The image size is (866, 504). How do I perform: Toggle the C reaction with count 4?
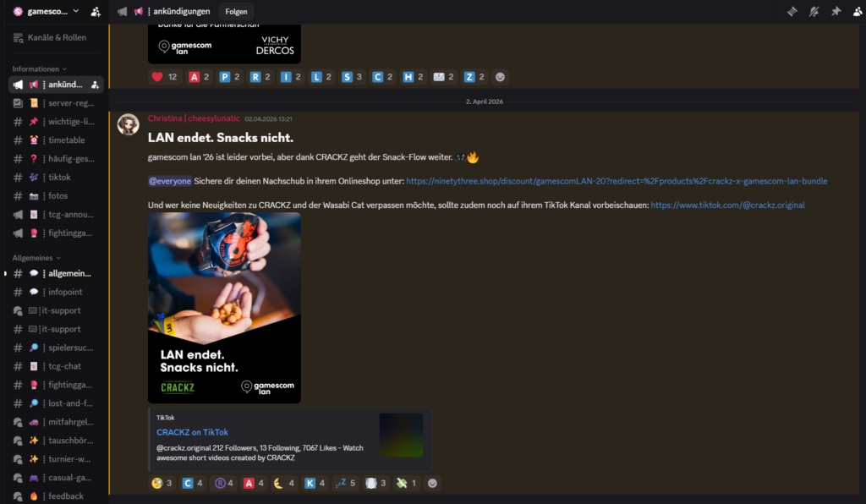coord(192,483)
